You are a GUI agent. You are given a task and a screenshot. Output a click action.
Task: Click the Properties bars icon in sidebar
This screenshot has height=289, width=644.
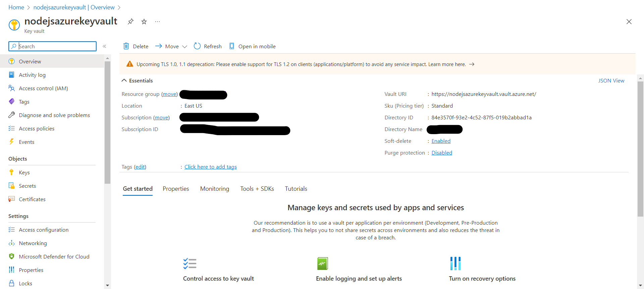click(x=12, y=270)
